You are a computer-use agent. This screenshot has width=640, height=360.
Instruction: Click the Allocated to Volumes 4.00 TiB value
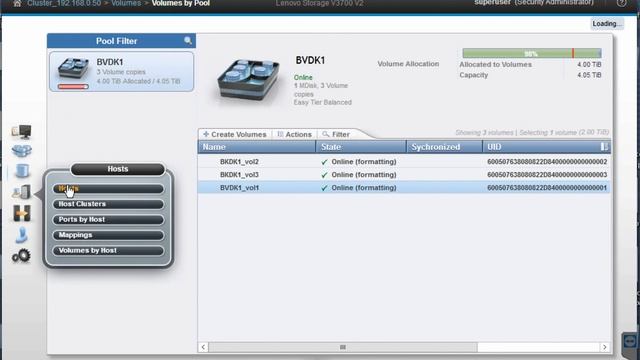point(589,64)
